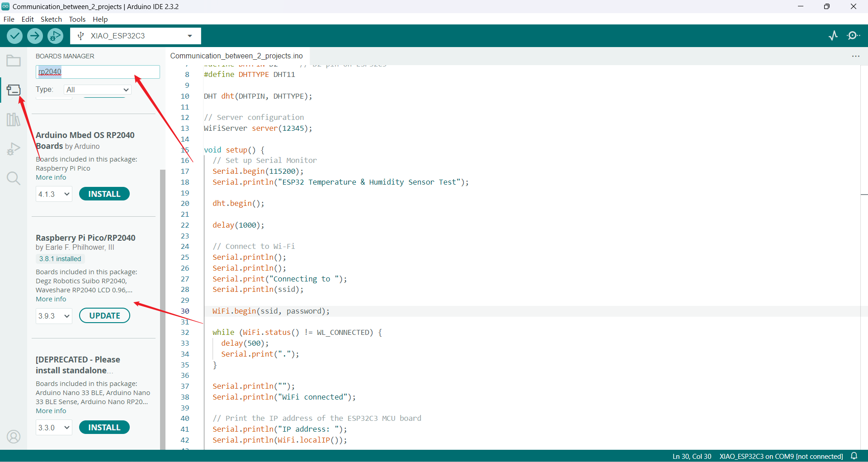
Task: Click the Boards Manager list scrollbar
Action: click(162, 309)
